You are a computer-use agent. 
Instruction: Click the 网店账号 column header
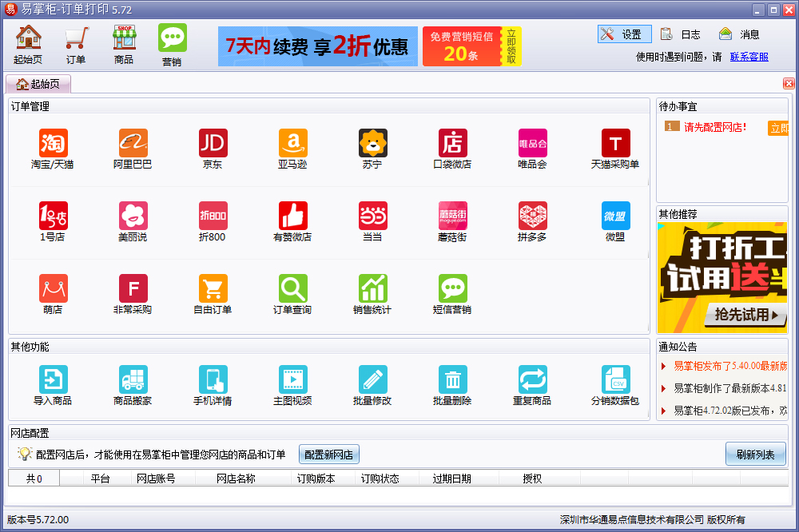tap(156, 478)
